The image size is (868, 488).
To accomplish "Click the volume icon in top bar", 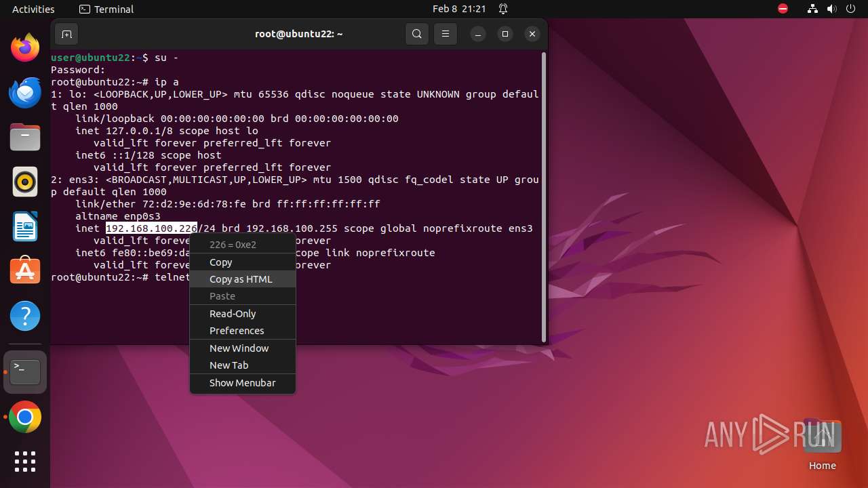I will (831, 9).
